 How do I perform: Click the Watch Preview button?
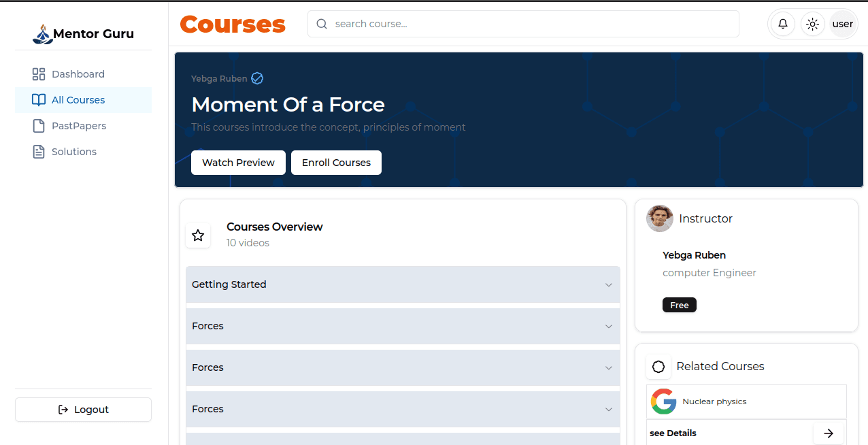click(238, 163)
